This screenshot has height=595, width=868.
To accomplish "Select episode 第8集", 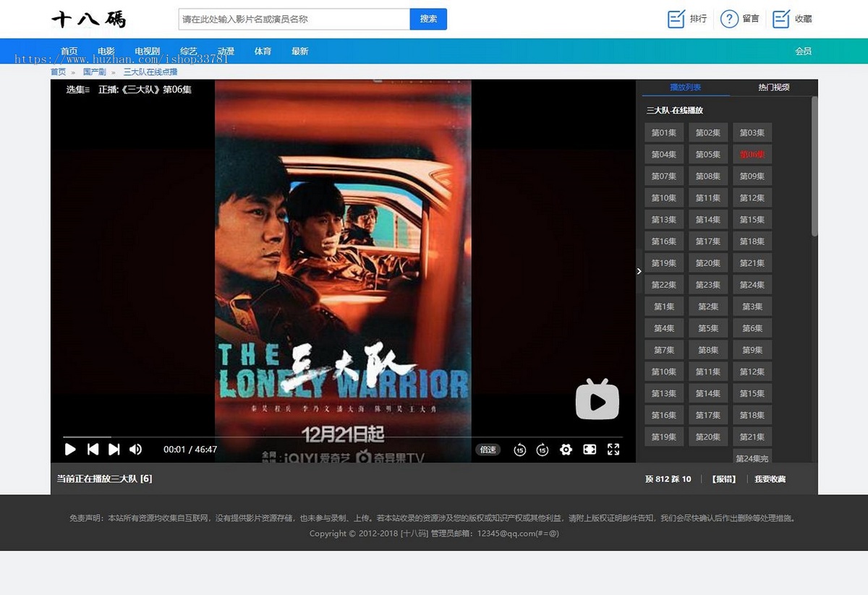I will pos(708,350).
